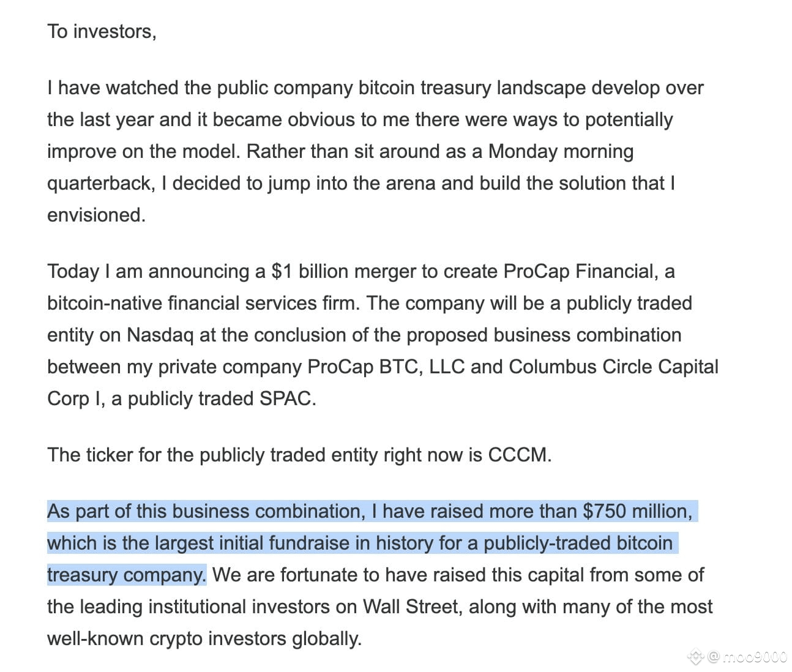This screenshot has height=672, width=792.
Task: Click the word 'quarterback,' in the first paragraph
Action: click(101, 183)
